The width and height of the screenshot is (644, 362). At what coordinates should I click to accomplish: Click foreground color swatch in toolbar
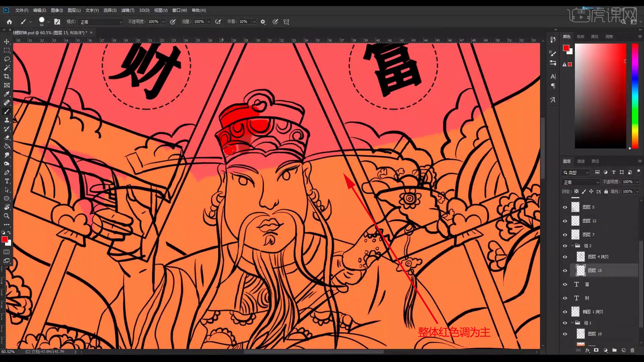coord(4,239)
